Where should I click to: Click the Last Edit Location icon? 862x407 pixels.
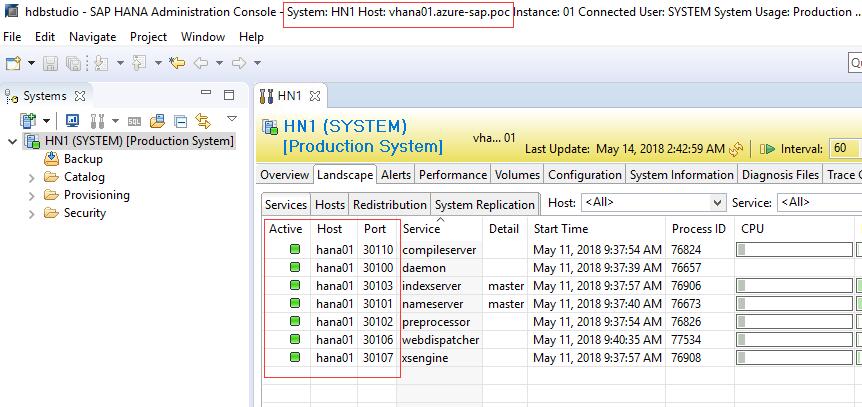177,63
